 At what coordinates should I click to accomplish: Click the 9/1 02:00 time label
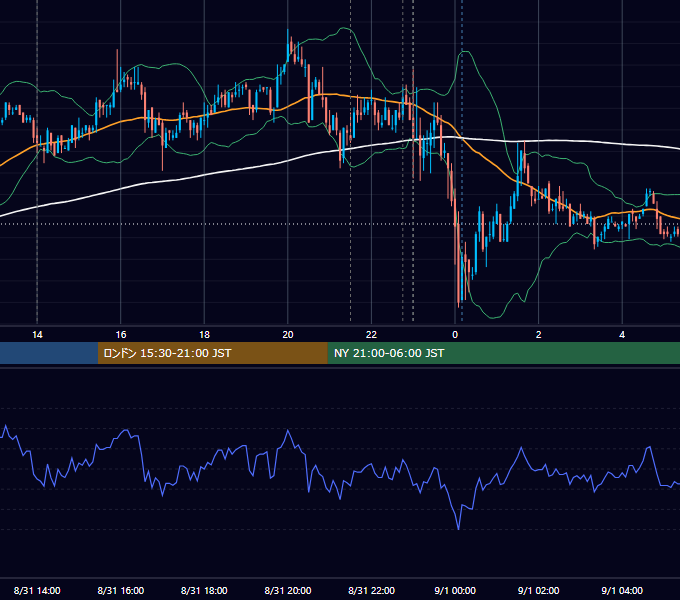coord(538,590)
